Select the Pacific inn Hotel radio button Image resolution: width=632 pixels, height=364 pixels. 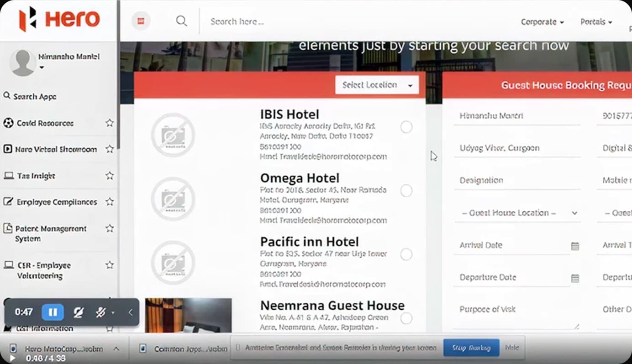pos(406,255)
